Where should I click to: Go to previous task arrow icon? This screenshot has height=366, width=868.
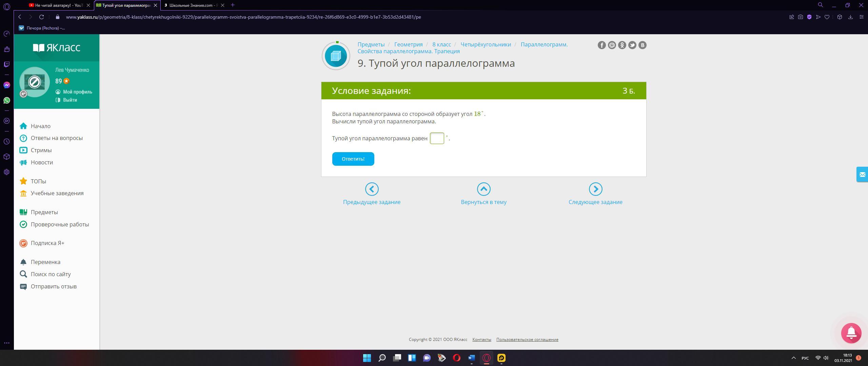pos(372,189)
